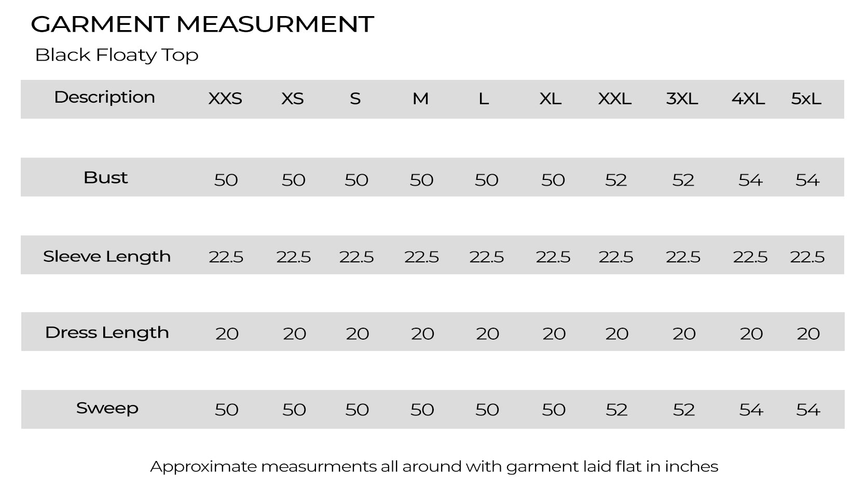865x504 pixels.
Task: Select the Sleeve Length row label
Action: 107,256
